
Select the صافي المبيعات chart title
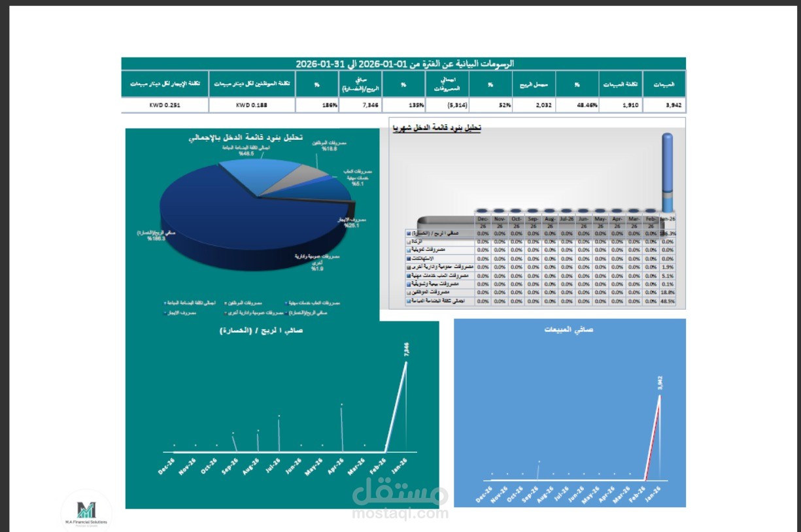(x=569, y=328)
